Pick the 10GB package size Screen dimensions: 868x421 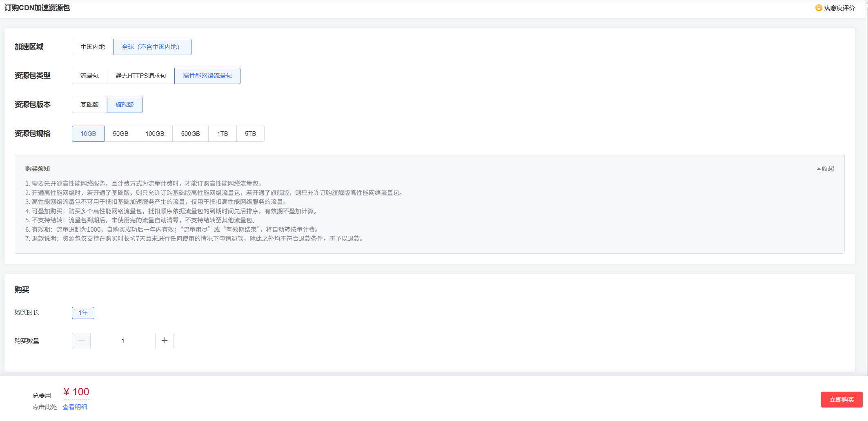(88, 134)
